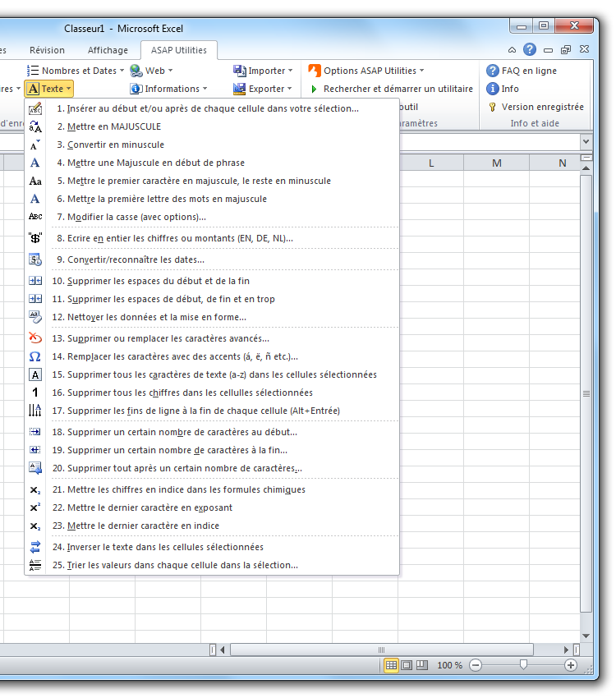Click the Omega icon for accented characters

pos(35,356)
